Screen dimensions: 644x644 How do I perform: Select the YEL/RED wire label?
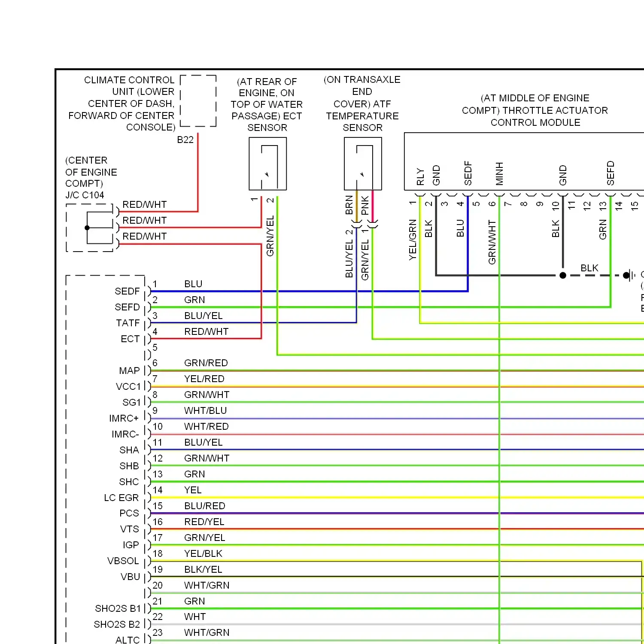tap(204, 379)
